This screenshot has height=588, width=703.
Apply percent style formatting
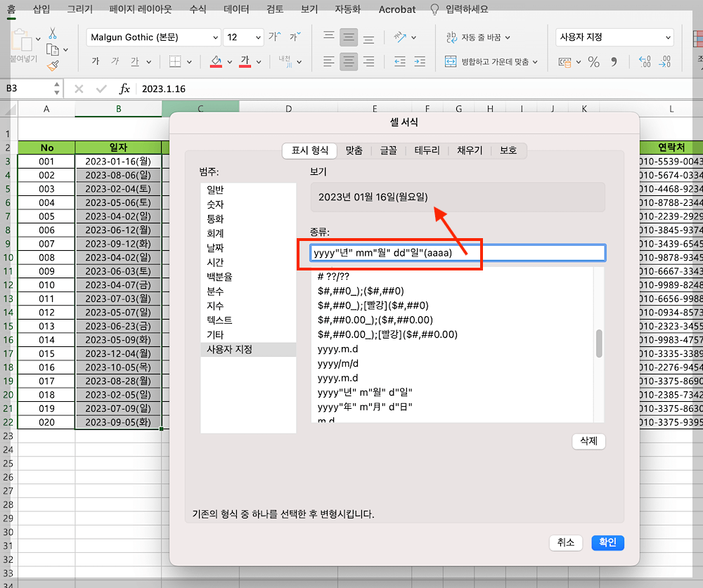(x=593, y=61)
